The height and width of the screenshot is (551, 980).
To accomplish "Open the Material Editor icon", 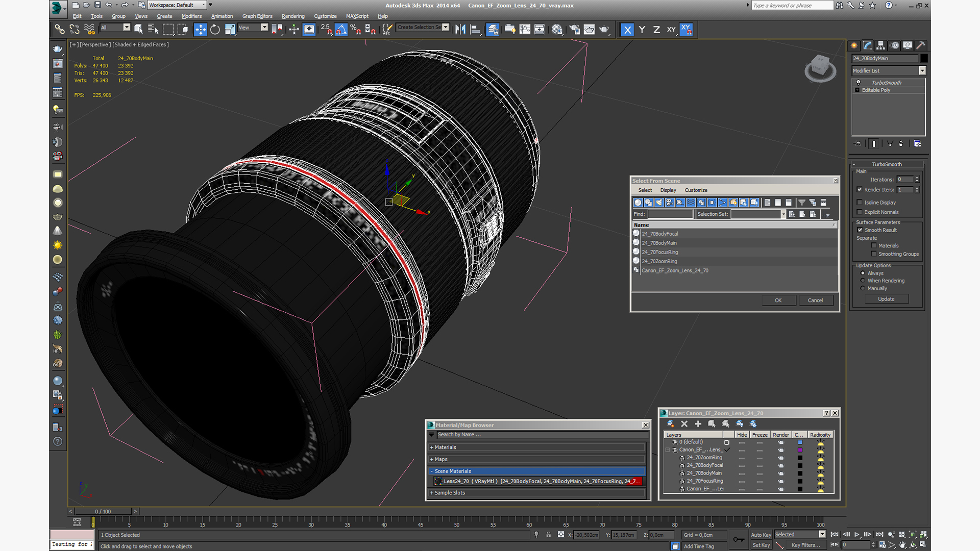I will pos(557,30).
